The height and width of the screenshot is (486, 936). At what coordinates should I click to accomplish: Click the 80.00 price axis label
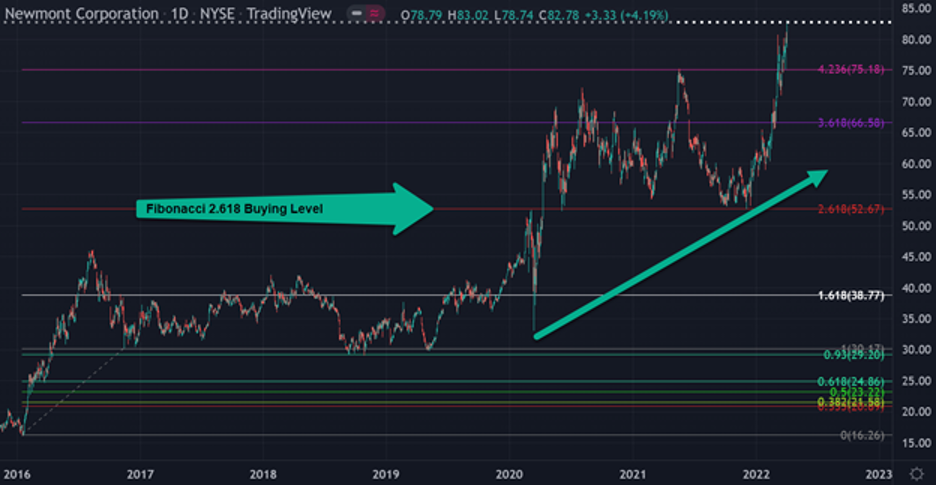[x=916, y=39]
